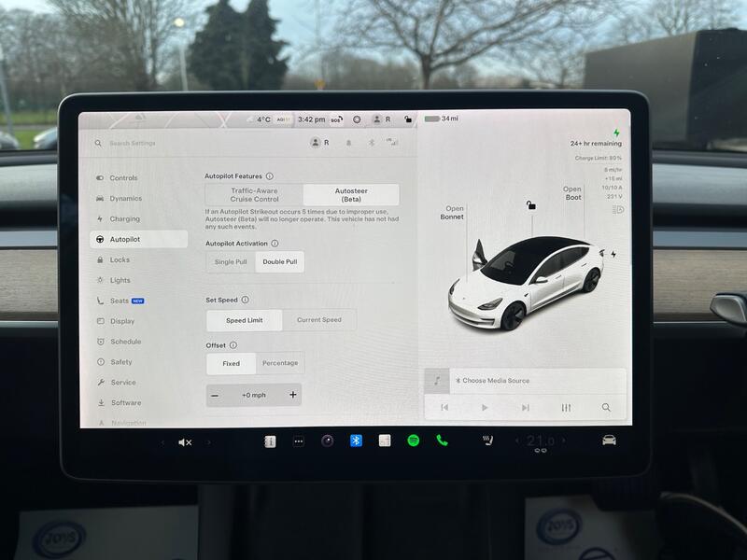
Task: Tap the padlock icon in status bar
Action: (x=408, y=119)
